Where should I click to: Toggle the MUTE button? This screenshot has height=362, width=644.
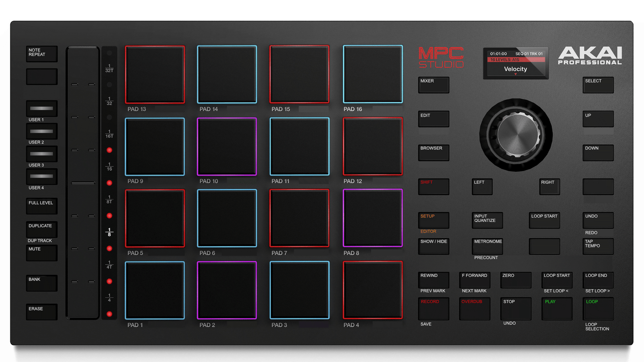[42, 253]
